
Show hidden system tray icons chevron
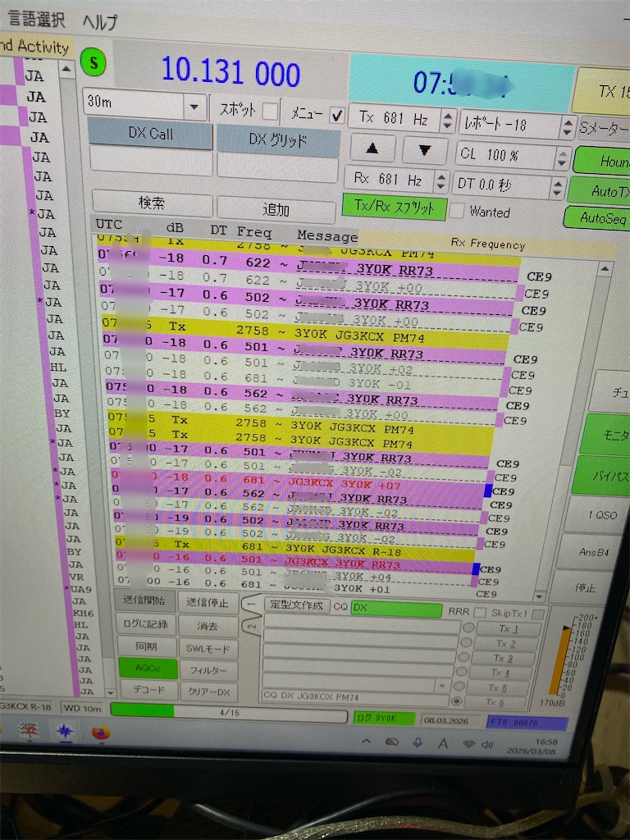click(367, 742)
